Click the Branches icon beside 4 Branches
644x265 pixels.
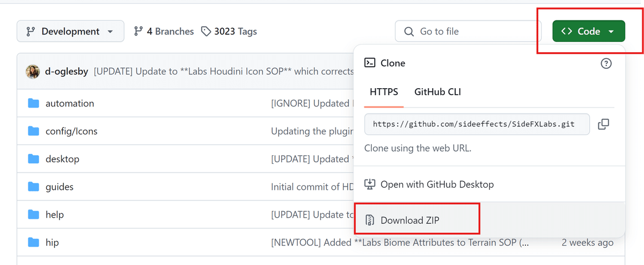tap(138, 31)
